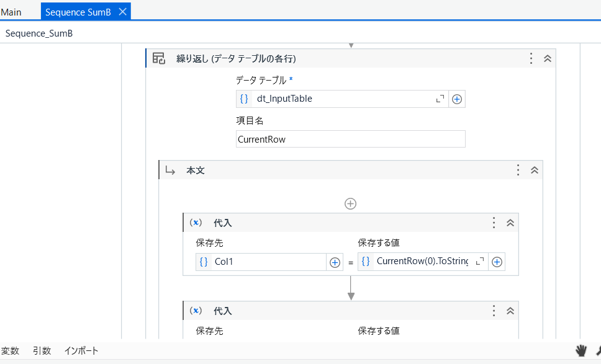Click plus button beside dt_InputTable field
601x364 pixels.
point(457,99)
